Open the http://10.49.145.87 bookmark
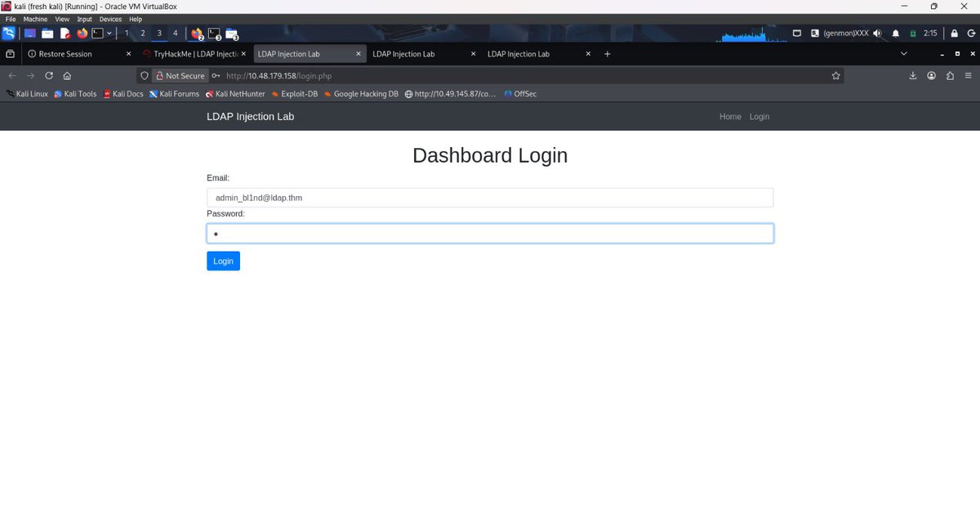The width and height of the screenshot is (980, 505). (450, 94)
